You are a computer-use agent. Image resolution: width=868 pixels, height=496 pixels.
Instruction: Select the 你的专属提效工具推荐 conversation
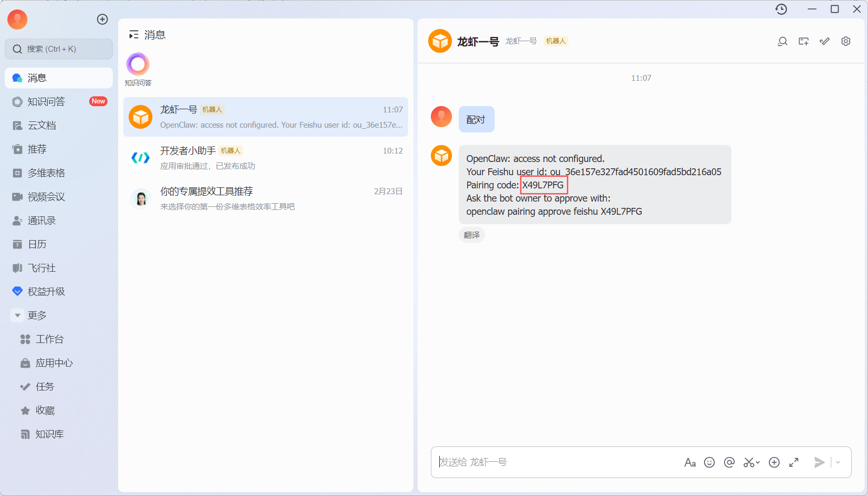click(266, 198)
